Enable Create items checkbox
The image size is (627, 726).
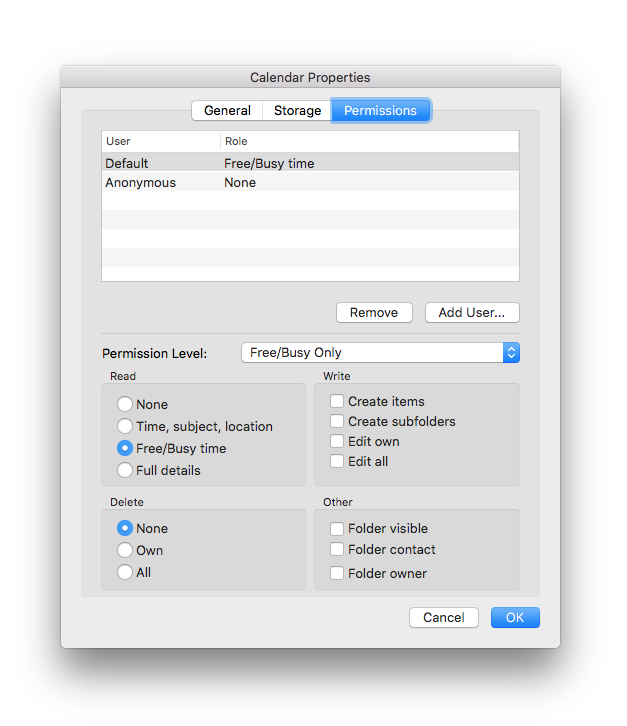337,401
